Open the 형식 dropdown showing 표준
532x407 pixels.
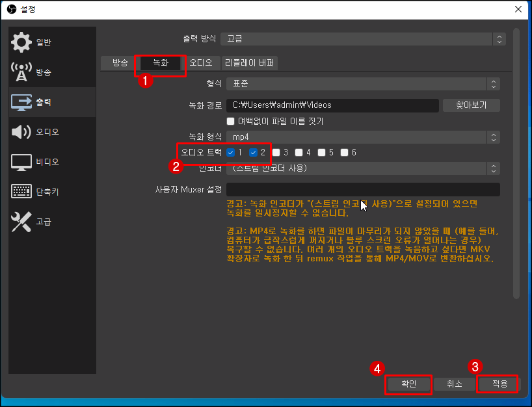tap(363, 84)
